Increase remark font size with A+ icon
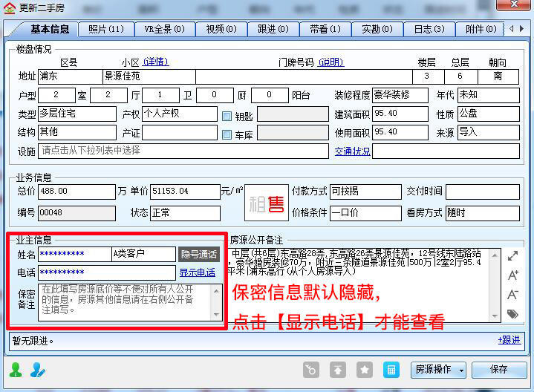Image resolution: width=534 pixels, height=392 pixels. coord(513,275)
